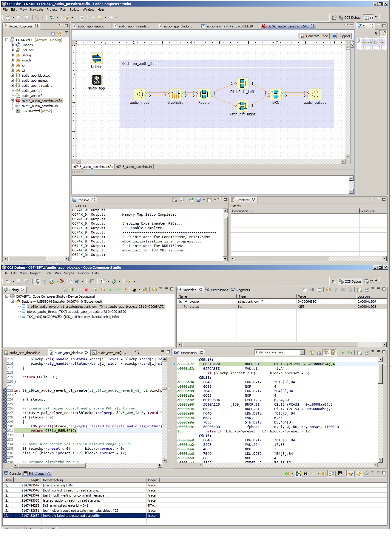Collapse the C6748PT1 project node
392x538 pixels.
coord(7,40)
